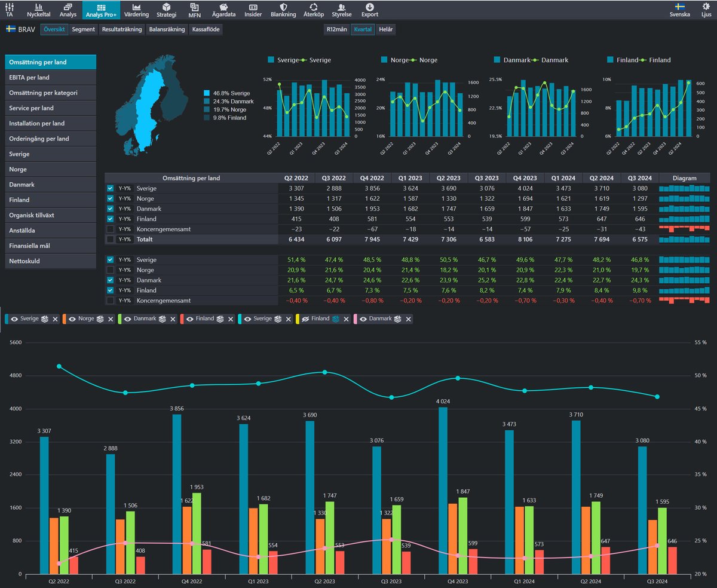This screenshot has width=717, height=588.
Task: Uncheck Norge row with value 1 345
Action: (x=110, y=198)
